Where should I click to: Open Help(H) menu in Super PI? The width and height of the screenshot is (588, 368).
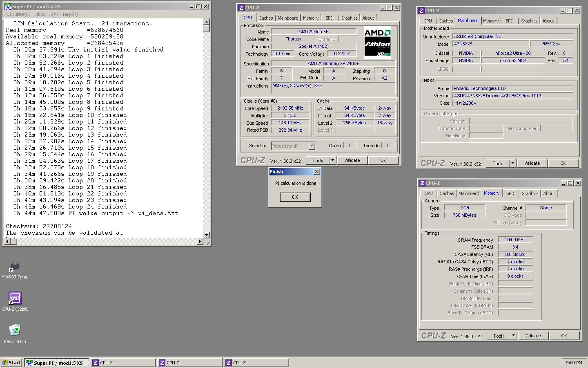(70, 14)
